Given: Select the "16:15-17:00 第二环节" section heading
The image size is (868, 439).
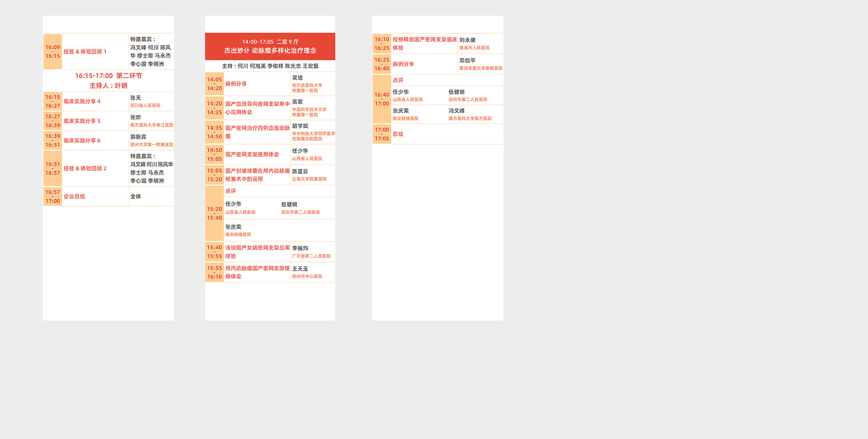Looking at the screenshot, I should point(108,76).
